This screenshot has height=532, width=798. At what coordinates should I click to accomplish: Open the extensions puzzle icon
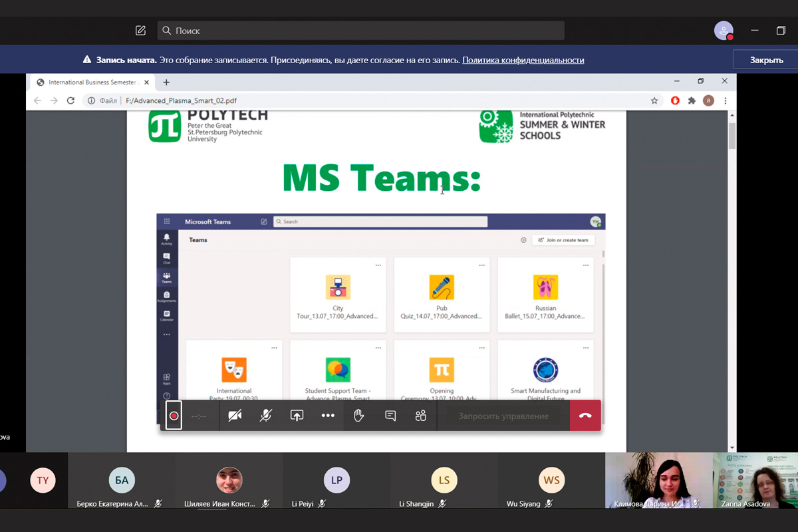pyautogui.click(x=692, y=100)
